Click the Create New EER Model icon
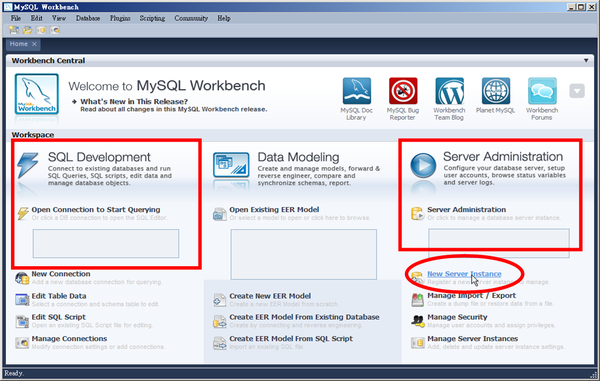This screenshot has height=381, width=600. pyautogui.click(x=220, y=300)
